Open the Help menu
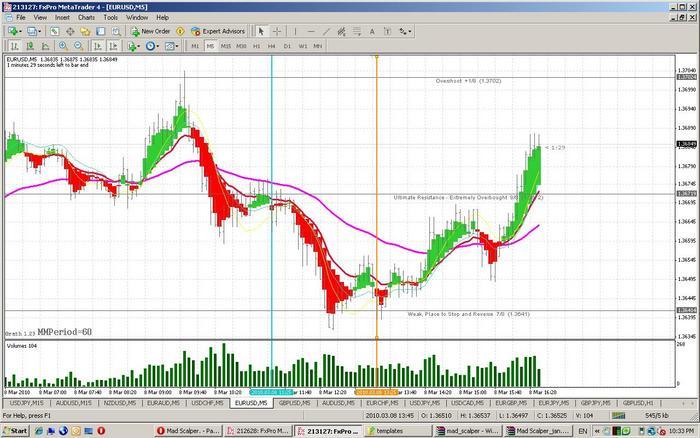Image resolution: width=700 pixels, height=438 pixels. [162, 17]
